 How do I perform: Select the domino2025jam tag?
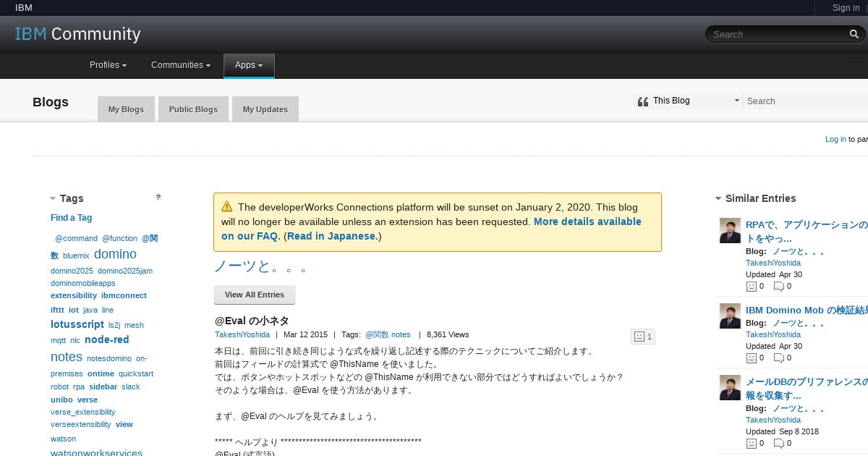coord(125,271)
